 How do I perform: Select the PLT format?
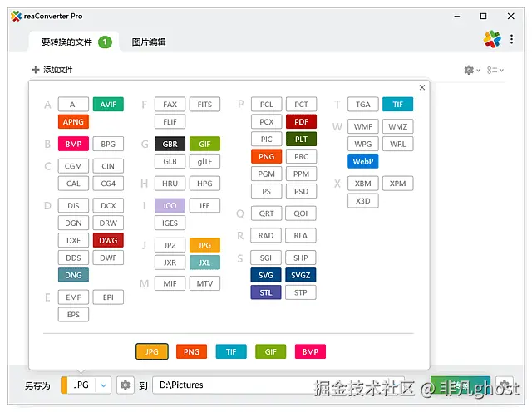pos(301,139)
